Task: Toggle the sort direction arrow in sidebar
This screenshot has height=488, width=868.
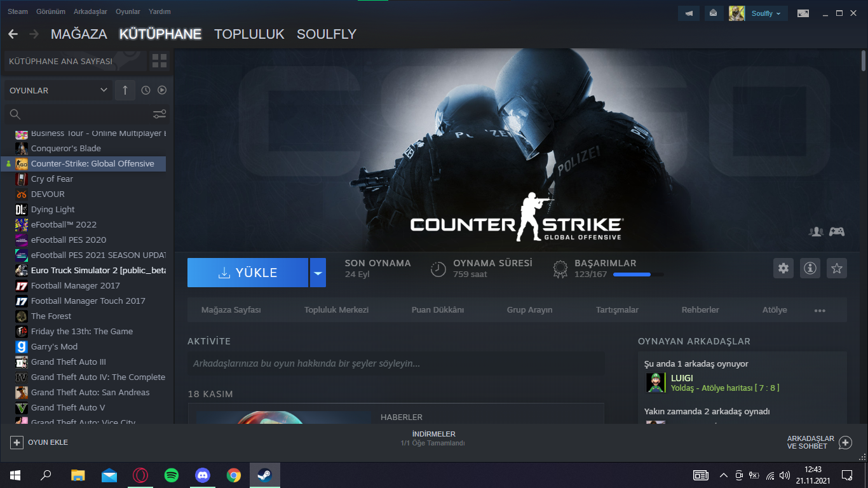Action: click(125, 90)
